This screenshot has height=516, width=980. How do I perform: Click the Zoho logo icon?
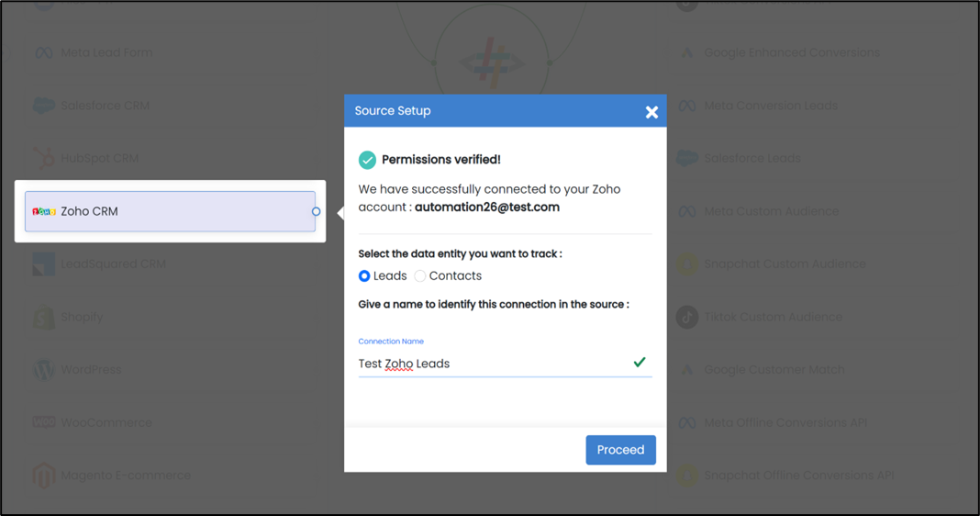[44, 211]
